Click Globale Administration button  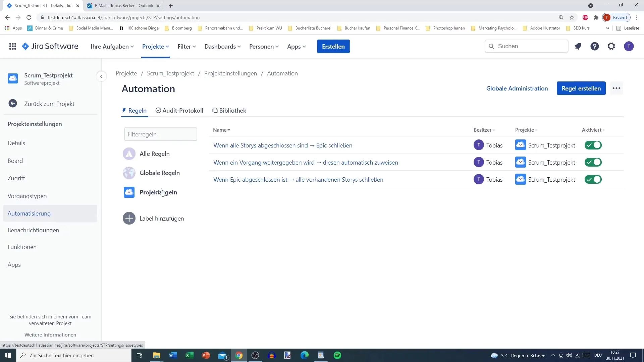517,88
